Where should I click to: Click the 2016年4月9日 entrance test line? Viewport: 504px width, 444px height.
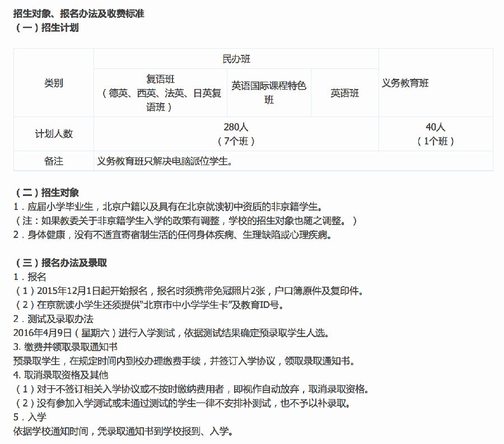[172, 333]
